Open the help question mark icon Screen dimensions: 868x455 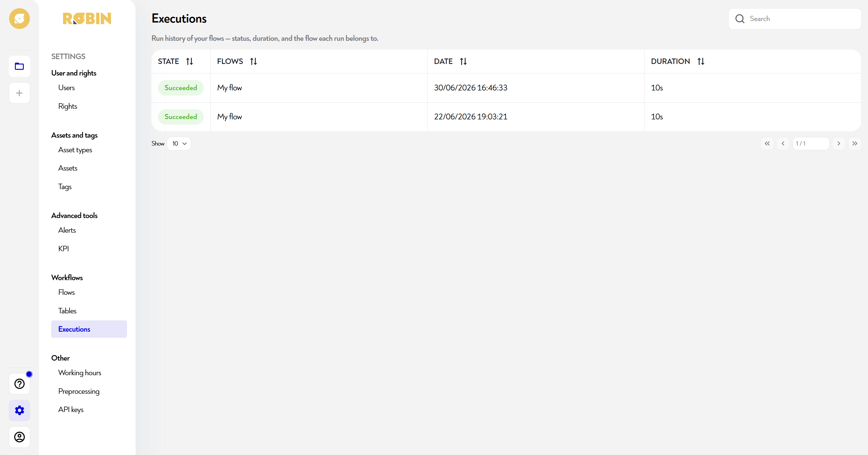coord(19,384)
